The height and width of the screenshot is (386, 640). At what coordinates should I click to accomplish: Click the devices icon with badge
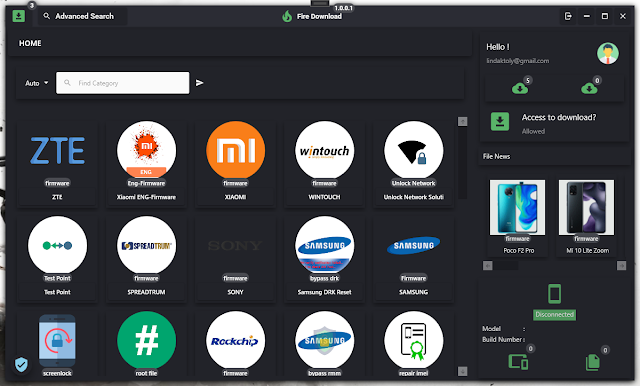pos(518,362)
